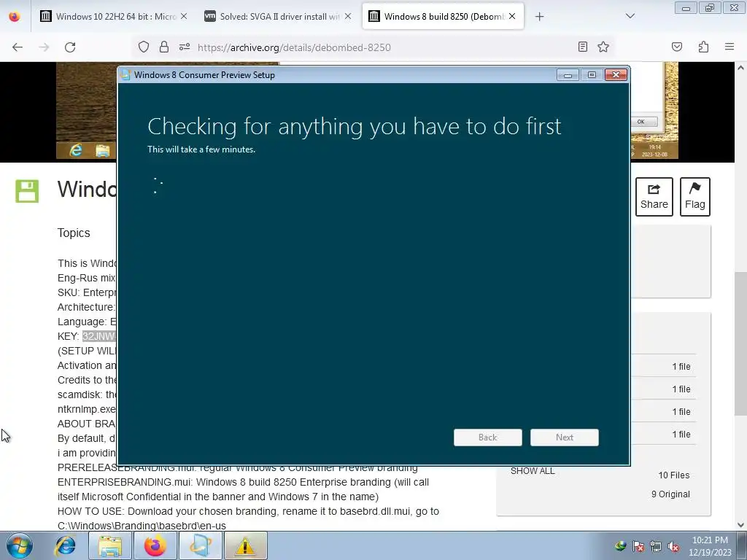Bookmark this page with the star
The height and width of the screenshot is (560, 747).
[603, 47]
